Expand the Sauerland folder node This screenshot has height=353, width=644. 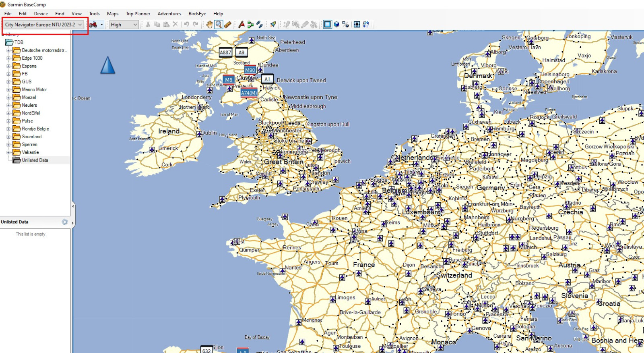[8, 137]
